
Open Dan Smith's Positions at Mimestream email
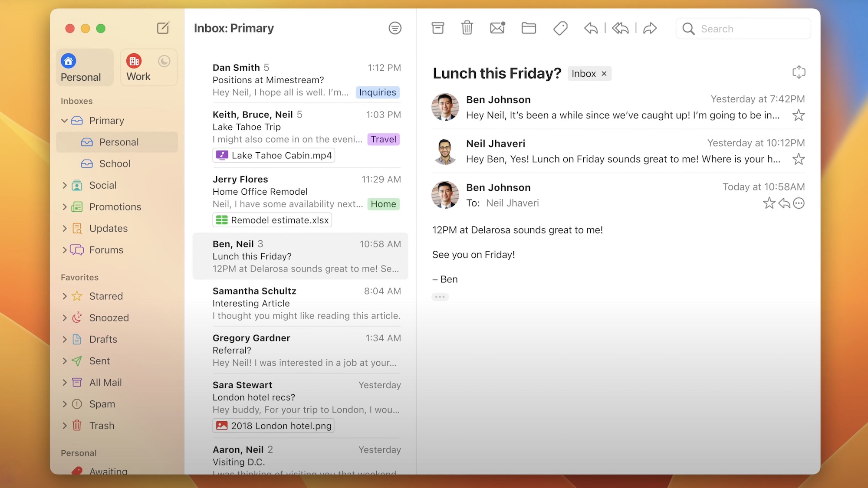point(300,80)
